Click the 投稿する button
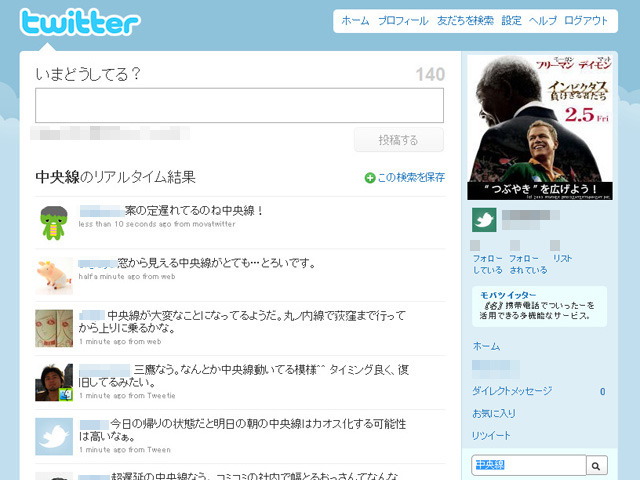This screenshot has width=640, height=480. [x=398, y=140]
